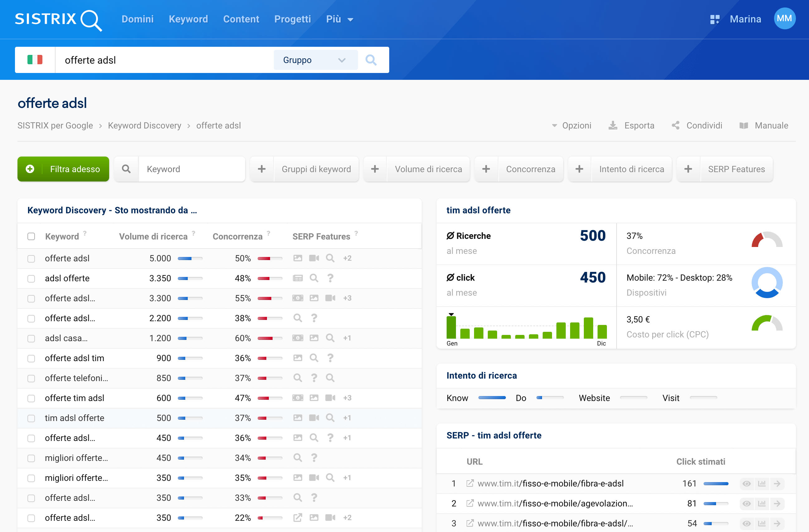Expand the +3 SERP features in 'offerte tim adsl' row
The width and height of the screenshot is (809, 532).
pos(347,398)
